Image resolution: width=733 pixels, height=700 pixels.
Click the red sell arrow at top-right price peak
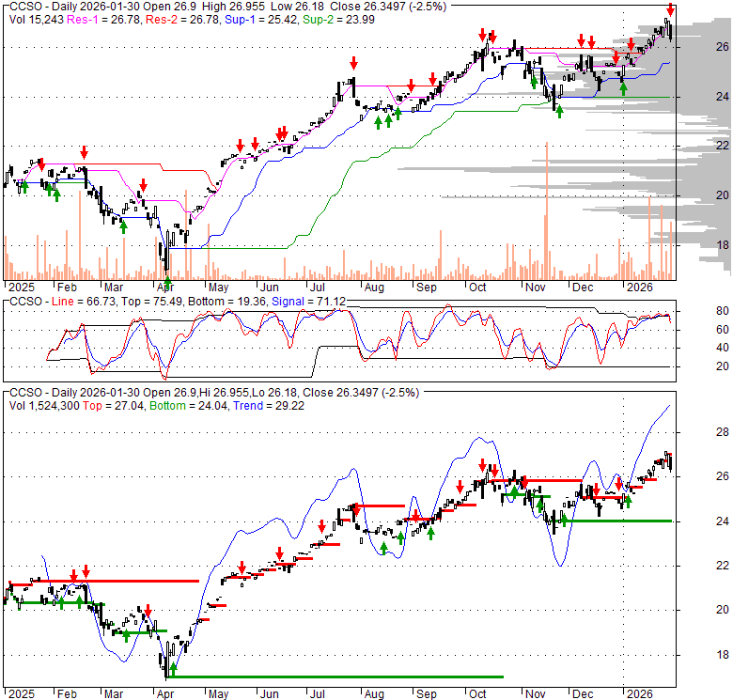coord(670,9)
